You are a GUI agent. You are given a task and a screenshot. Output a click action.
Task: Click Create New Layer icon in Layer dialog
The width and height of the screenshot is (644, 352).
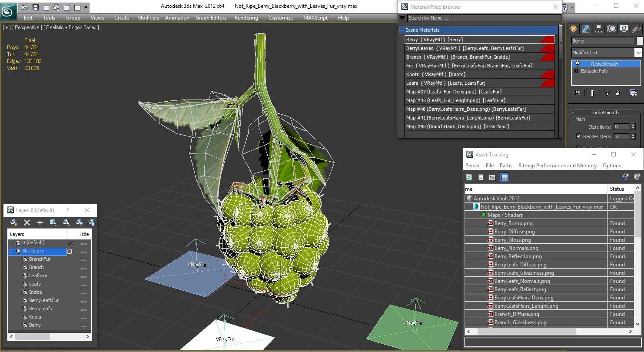(x=14, y=222)
